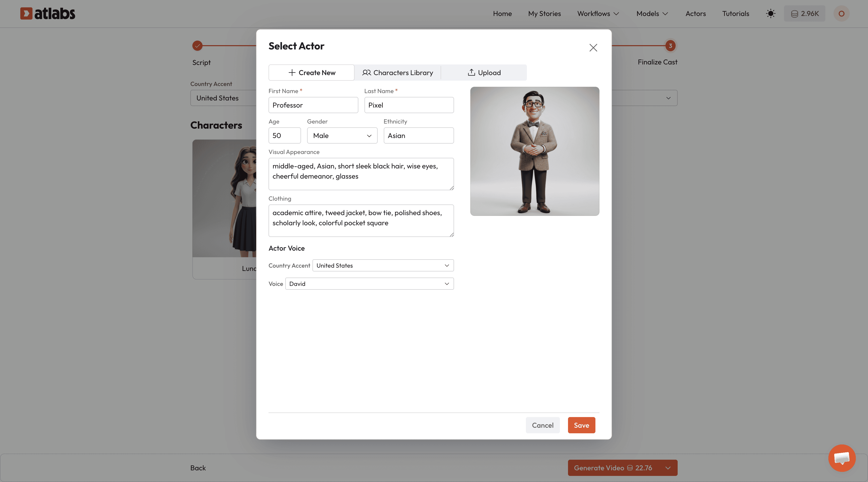Click the Professor Pixel character preview image
Viewport: 868px width, 482px height.
(535, 151)
